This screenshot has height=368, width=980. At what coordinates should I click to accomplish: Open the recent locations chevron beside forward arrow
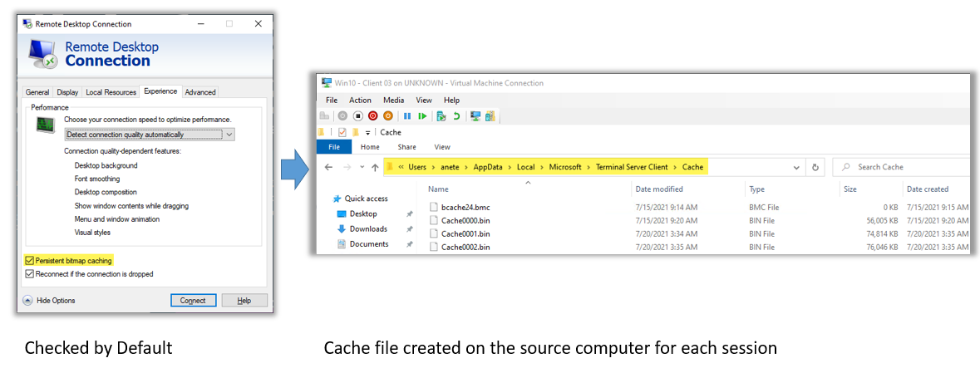click(x=362, y=168)
